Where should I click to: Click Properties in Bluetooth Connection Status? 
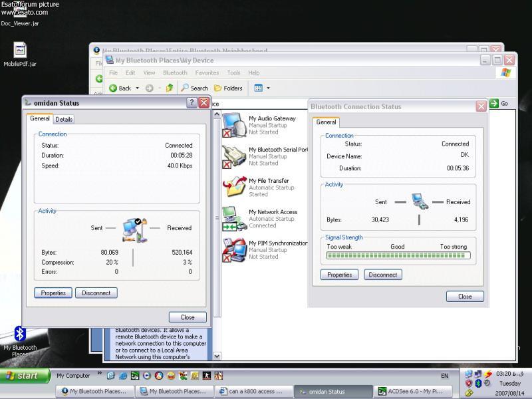339,275
